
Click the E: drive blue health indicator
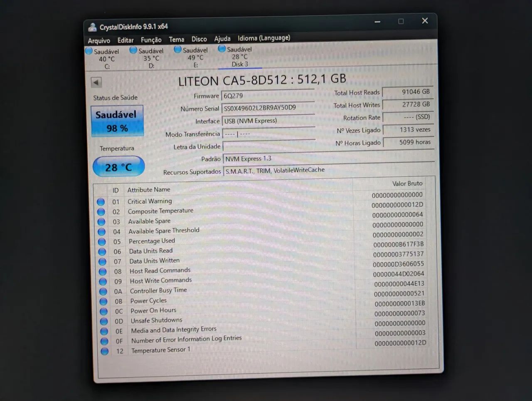pos(177,50)
